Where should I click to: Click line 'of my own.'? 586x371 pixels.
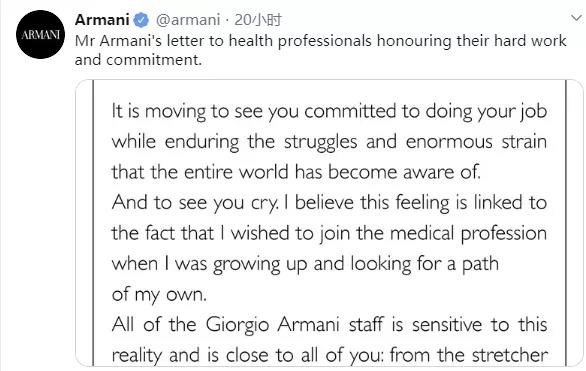(159, 295)
